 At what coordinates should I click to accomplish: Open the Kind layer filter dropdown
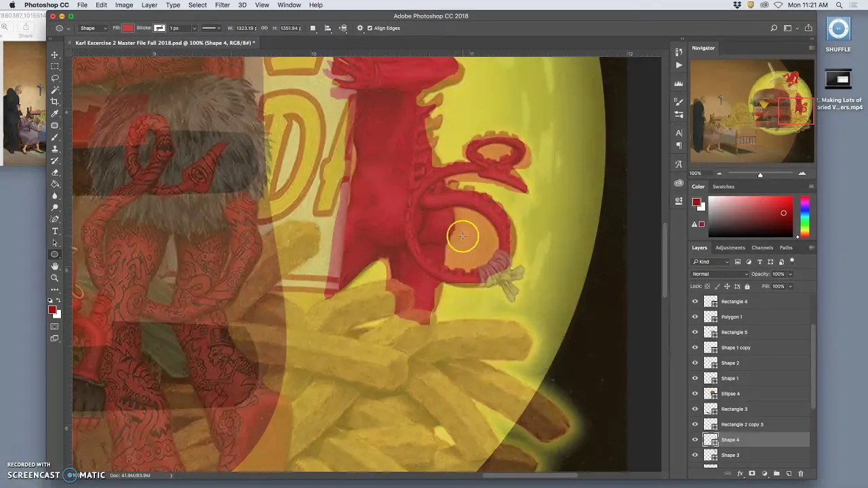click(x=711, y=262)
